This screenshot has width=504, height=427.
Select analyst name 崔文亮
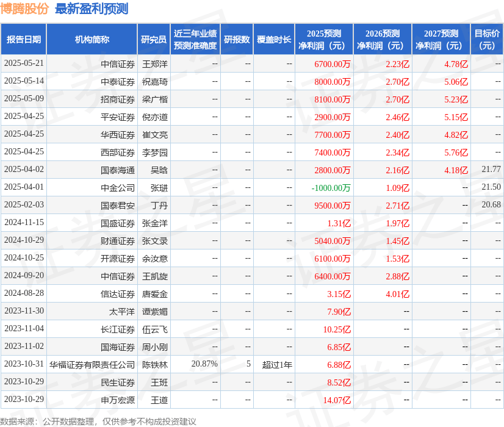pos(155,135)
